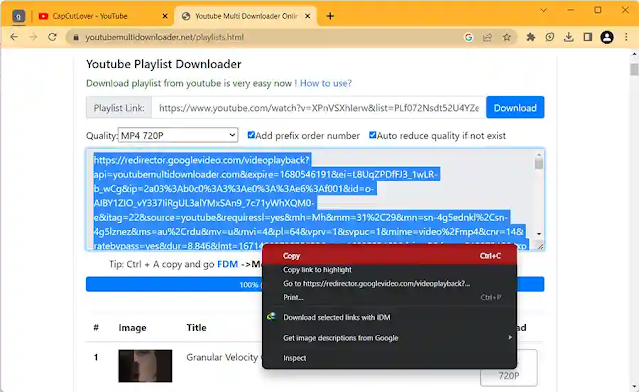
Task: Open the FDM link in the tip
Action: [227, 264]
